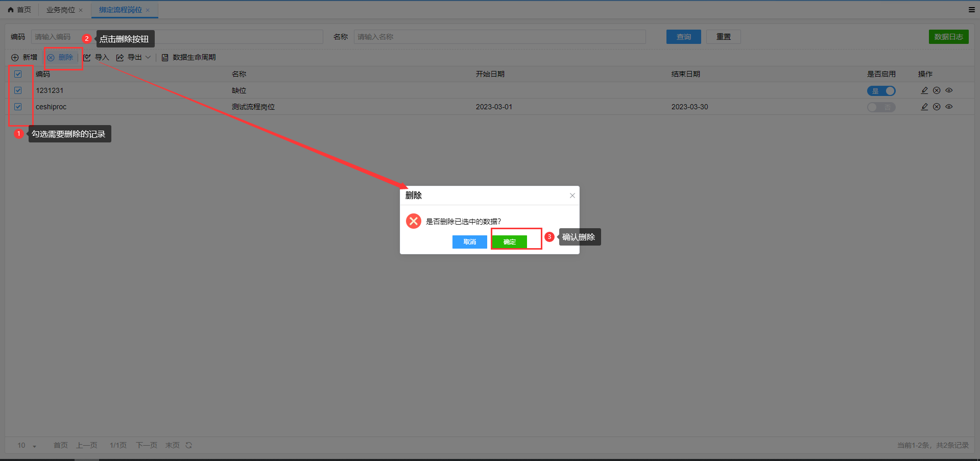Open the 导出 export dropdown arrow

coord(148,57)
